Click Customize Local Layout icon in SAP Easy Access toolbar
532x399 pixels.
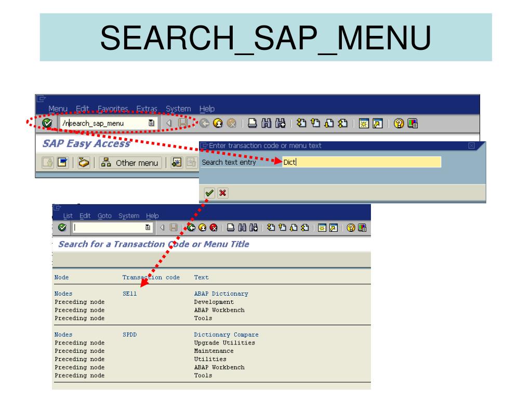[413, 123]
